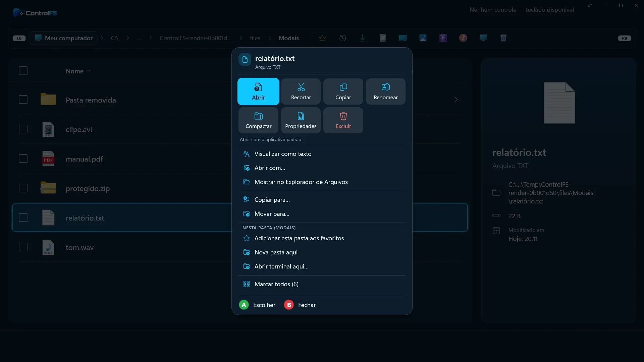Image resolution: width=644 pixels, height=362 pixels.
Task: Select the manual.pdf file name
Action: coord(84,159)
